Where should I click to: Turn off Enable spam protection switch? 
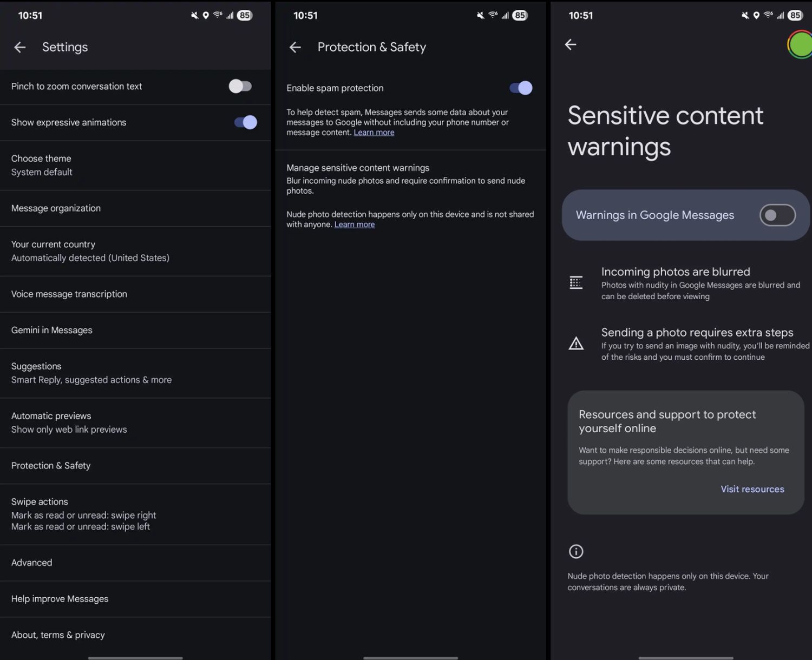pyautogui.click(x=521, y=88)
